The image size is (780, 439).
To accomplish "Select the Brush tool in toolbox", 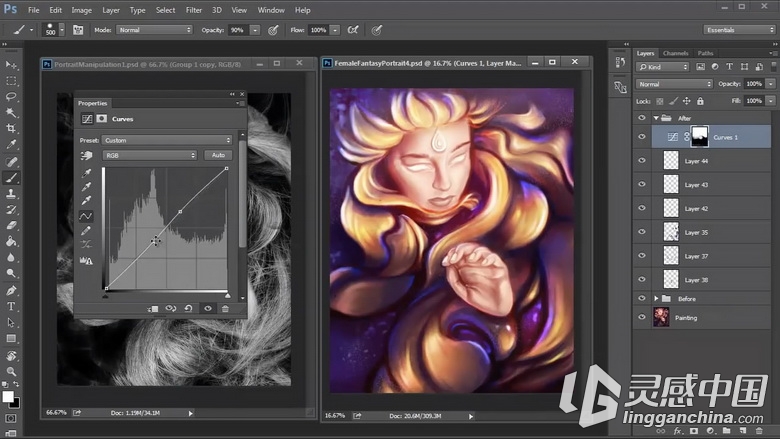I will coord(11,177).
